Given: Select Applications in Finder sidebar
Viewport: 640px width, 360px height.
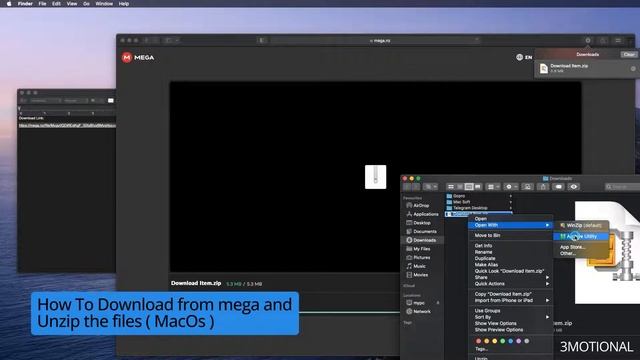Looking at the screenshot, I should (423, 214).
